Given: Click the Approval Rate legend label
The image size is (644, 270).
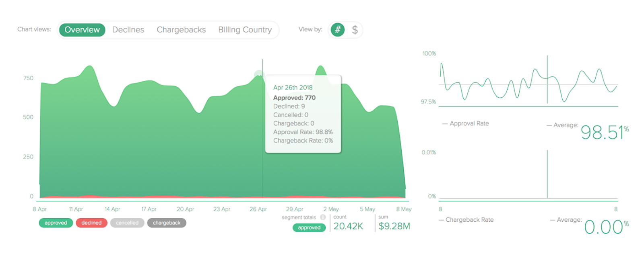Looking at the screenshot, I should coord(469,124).
